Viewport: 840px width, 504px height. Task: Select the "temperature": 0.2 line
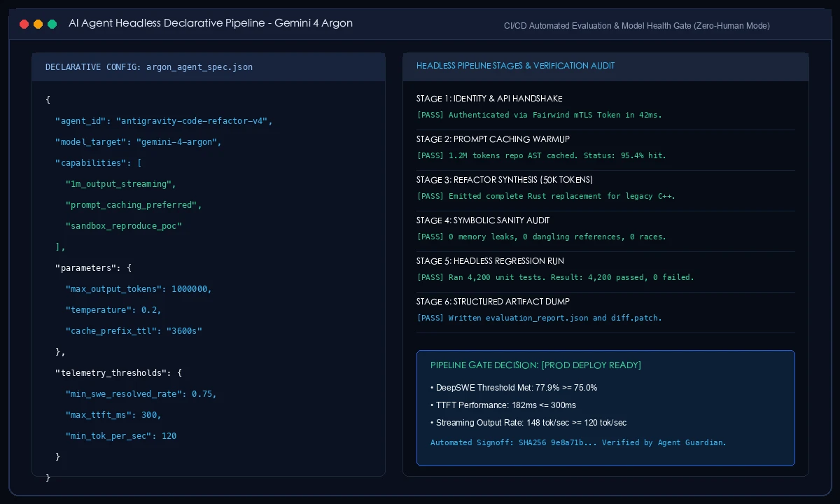coord(113,310)
